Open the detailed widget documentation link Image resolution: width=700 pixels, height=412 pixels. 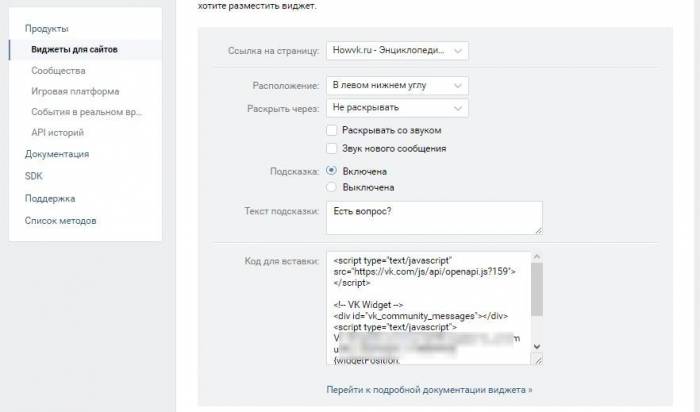coord(429,388)
